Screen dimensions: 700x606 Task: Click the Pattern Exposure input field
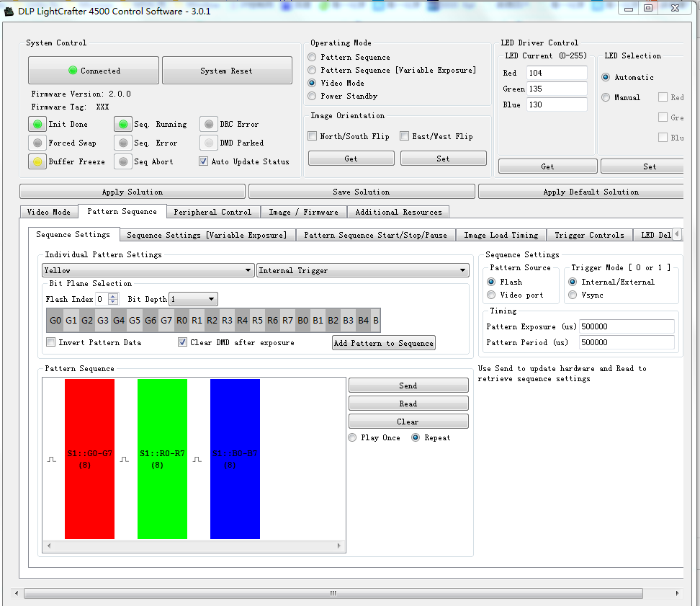(x=626, y=327)
